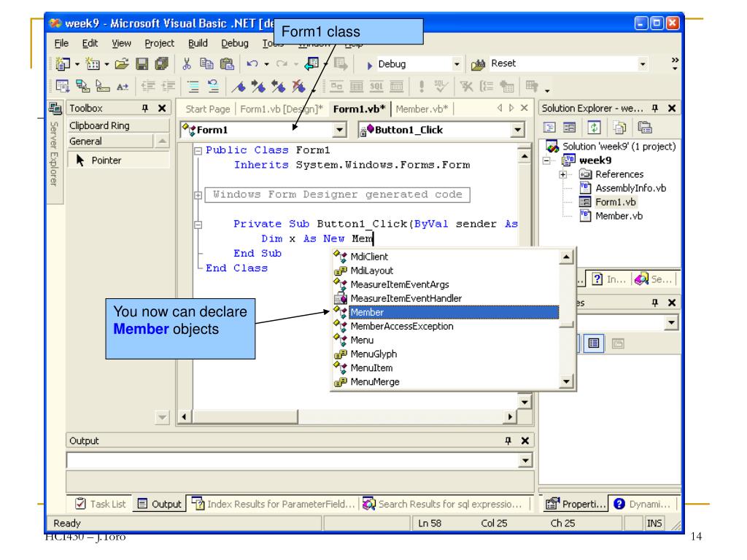This screenshot has height=560, width=747.
Task: Click the Comment Out Lines icon
Action: click(x=193, y=86)
